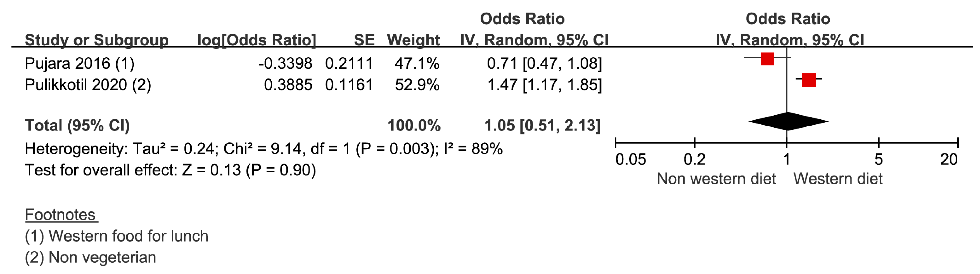Click the 'Western diet' axis label
This screenshot has width=980, height=274.
tap(838, 179)
